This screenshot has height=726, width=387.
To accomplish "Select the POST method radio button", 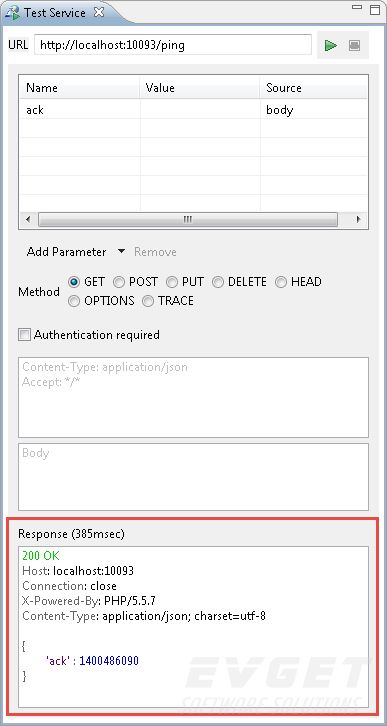I will (x=119, y=282).
